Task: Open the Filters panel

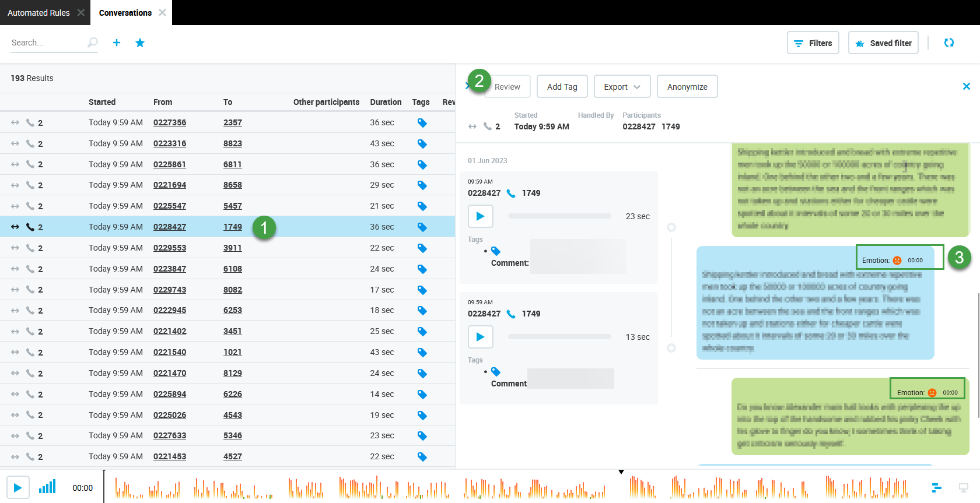Action: 813,43
